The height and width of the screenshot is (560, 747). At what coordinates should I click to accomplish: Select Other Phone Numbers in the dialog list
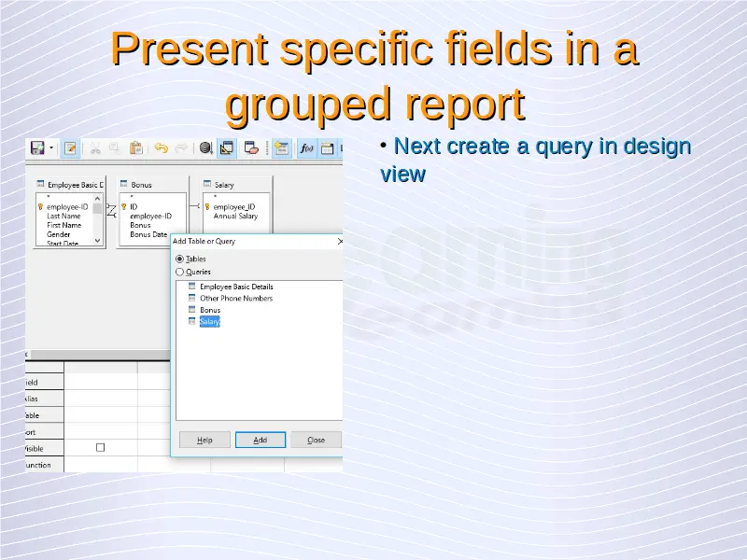click(x=236, y=299)
